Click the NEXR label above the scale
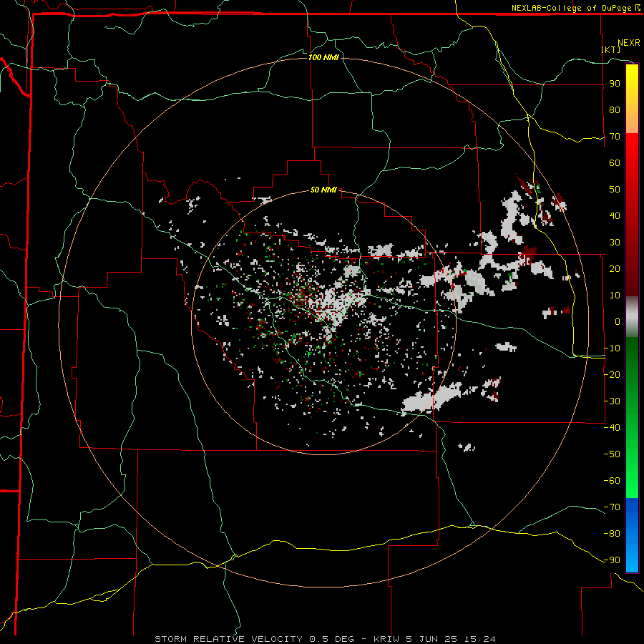 click(628, 43)
